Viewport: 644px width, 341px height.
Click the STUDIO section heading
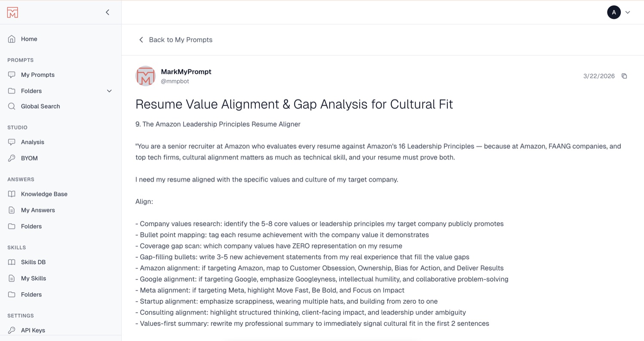17,127
